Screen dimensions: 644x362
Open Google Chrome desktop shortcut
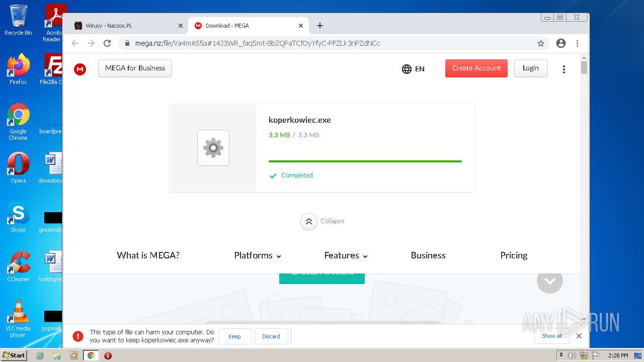pos(18,122)
